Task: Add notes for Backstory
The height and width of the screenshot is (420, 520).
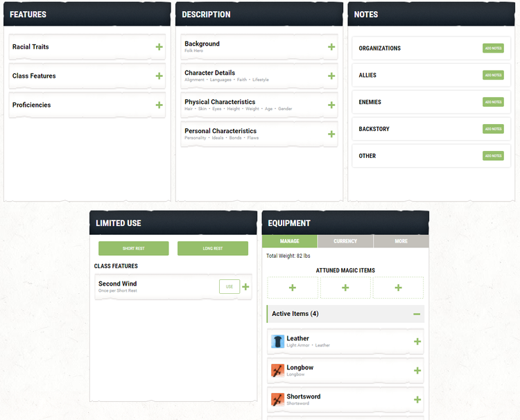Action: tap(493, 129)
